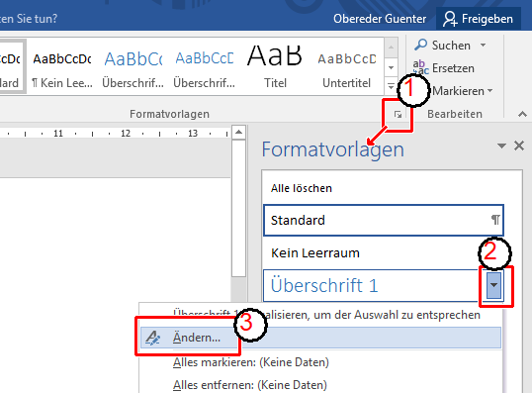Open the Suchen dropdown arrow
This screenshot has width=532, height=393.
[x=484, y=45]
